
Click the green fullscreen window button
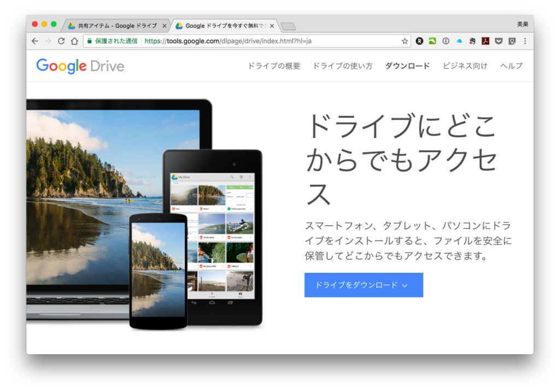tap(54, 24)
